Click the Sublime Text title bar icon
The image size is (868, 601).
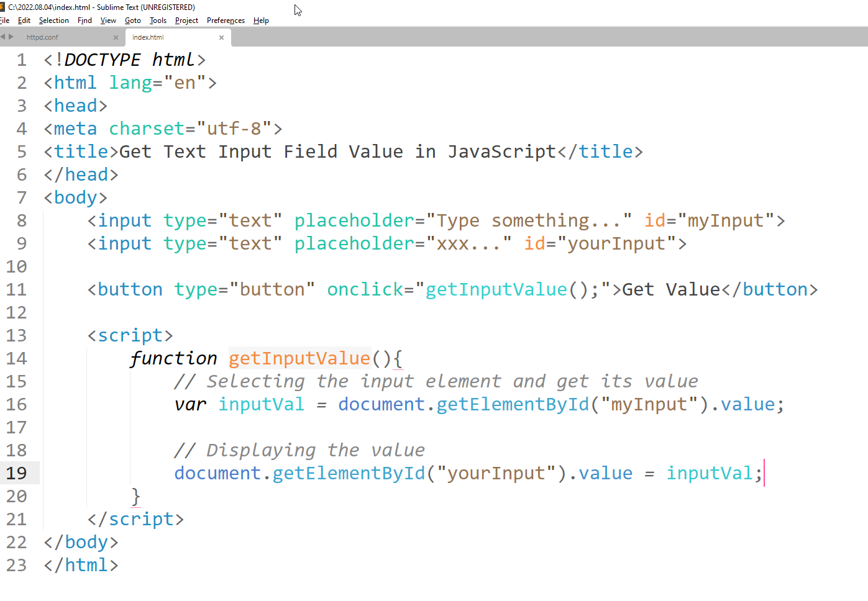tap(2, 7)
